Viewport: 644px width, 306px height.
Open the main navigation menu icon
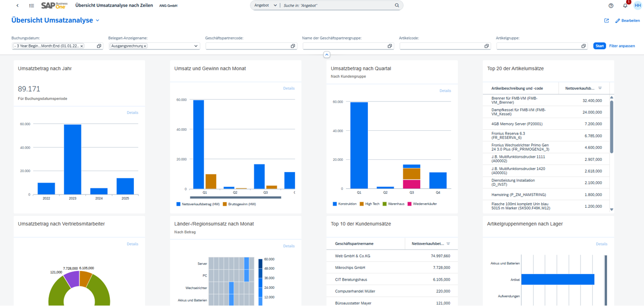[x=32, y=6]
